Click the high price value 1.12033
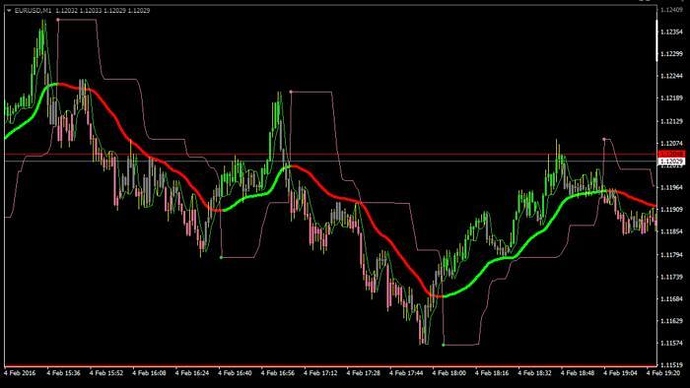Viewport: 690px width, 388px height. click(x=90, y=10)
